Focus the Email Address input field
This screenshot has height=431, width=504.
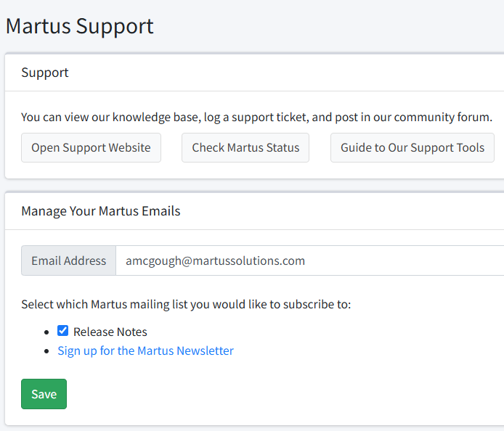(310, 260)
